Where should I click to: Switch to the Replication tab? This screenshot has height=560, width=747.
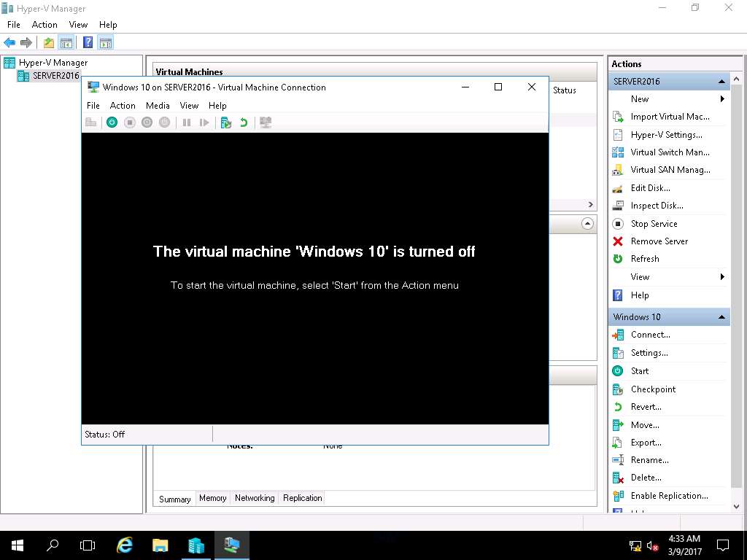(x=303, y=498)
